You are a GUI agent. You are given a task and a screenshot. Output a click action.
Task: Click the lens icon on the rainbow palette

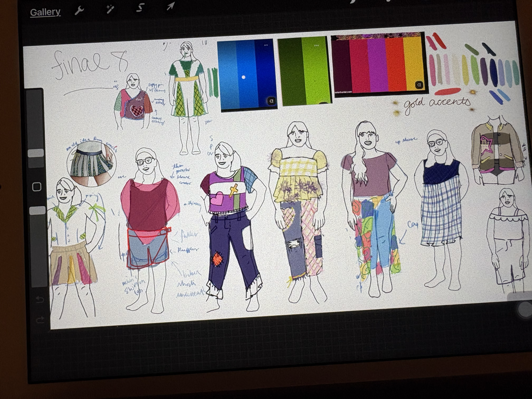419,85
